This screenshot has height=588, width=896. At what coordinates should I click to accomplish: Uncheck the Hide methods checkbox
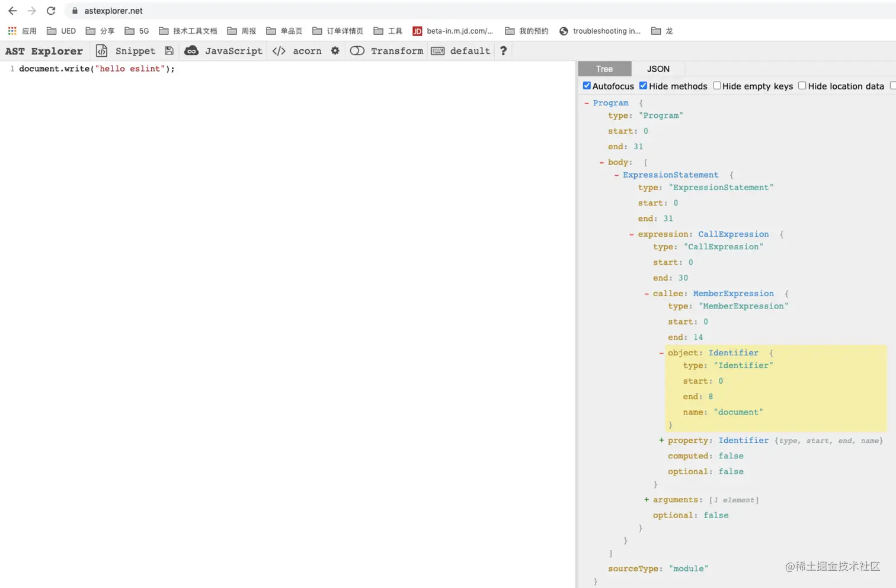(643, 86)
